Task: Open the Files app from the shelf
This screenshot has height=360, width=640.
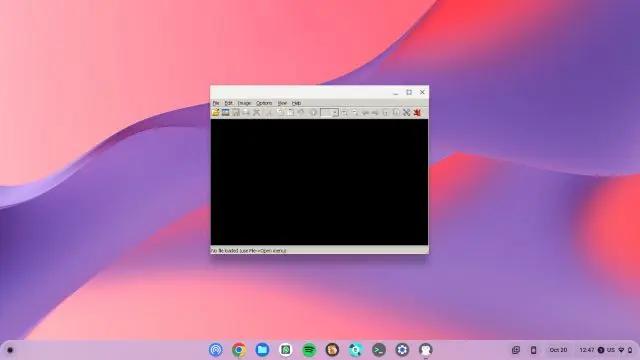Action: [262, 350]
